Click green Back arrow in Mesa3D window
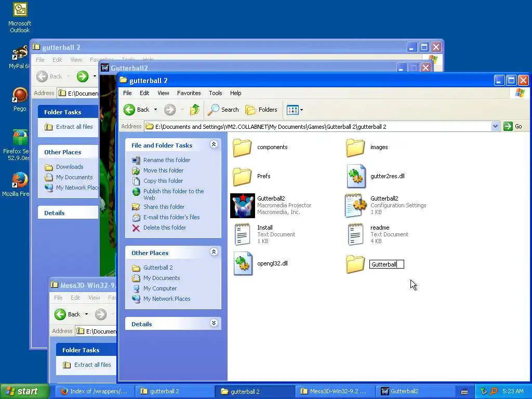 pos(60,314)
